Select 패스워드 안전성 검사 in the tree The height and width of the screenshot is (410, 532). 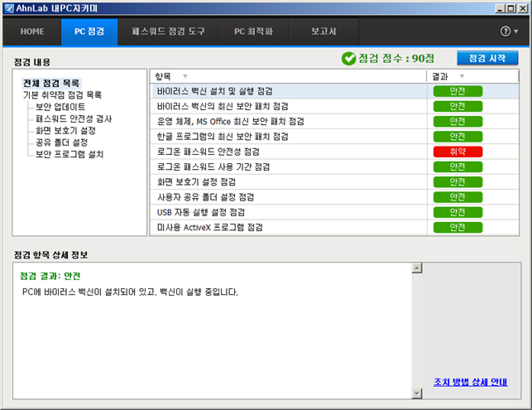pos(74,119)
